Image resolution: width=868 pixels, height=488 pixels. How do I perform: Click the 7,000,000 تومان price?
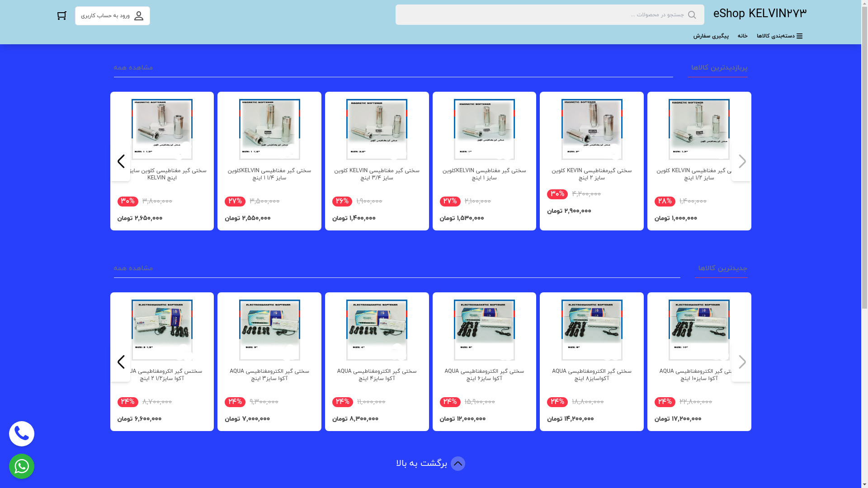(247, 419)
